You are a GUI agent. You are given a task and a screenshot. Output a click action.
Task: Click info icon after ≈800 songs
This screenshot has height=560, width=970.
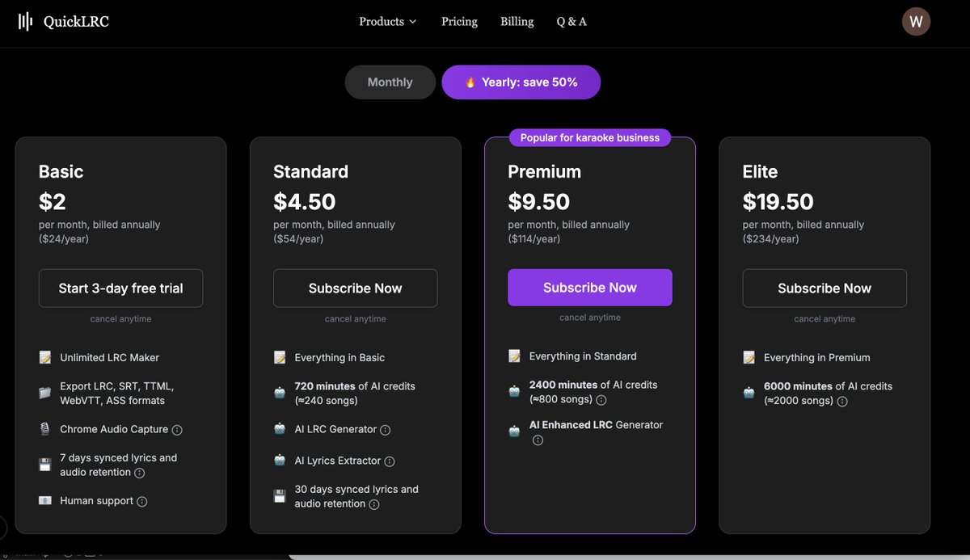click(601, 400)
